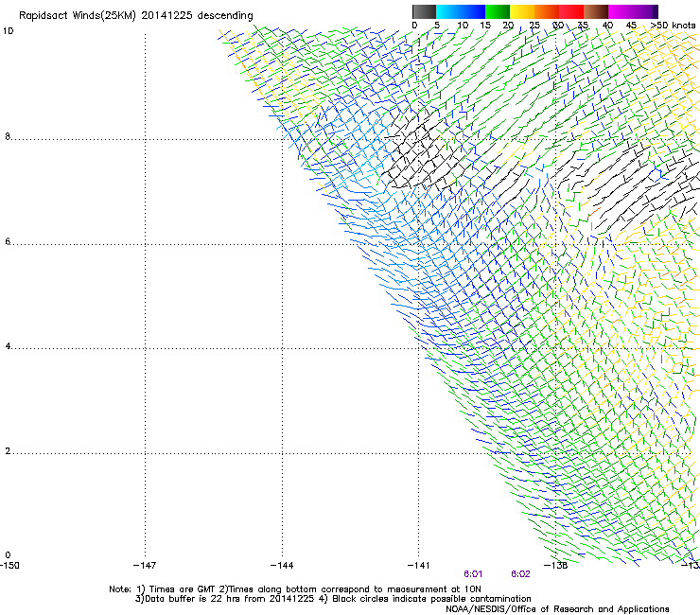Viewport: 700px width, 615px height.
Task: Click the '>50 knots' legend label
Action: point(673,26)
